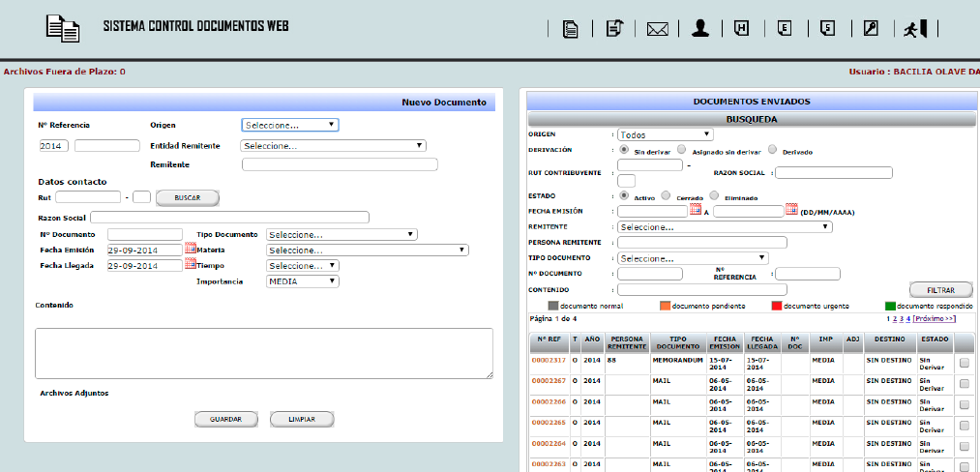The height and width of the screenshot is (472, 980).
Task: Click the Sistema Control Documentos logo icon
Action: (x=63, y=28)
